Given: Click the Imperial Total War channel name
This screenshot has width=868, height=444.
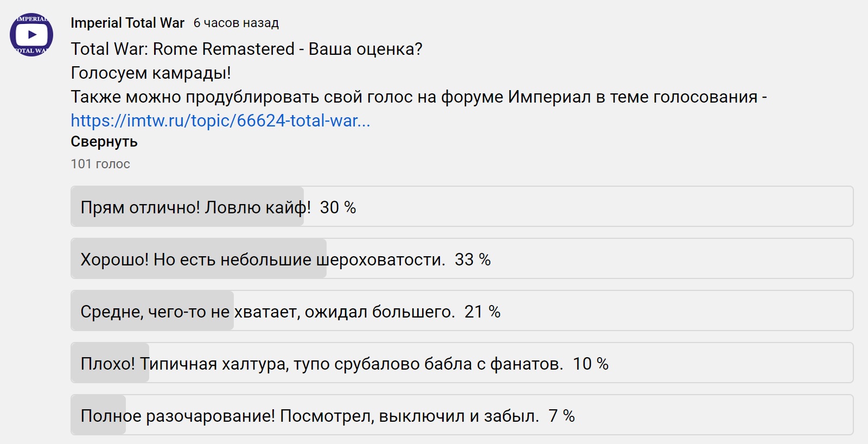Looking at the screenshot, I should pyautogui.click(x=127, y=23).
